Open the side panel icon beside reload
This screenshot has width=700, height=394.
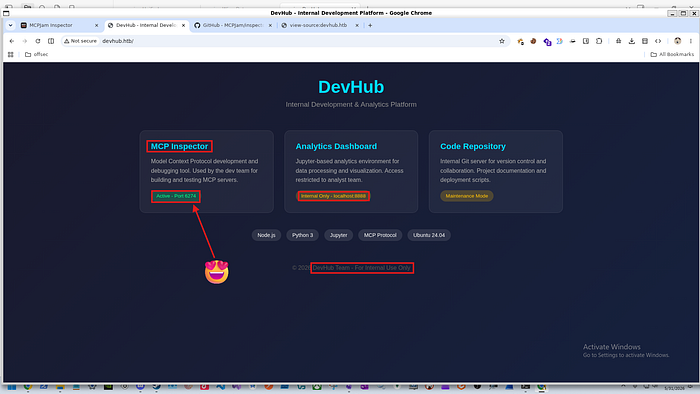coord(51,41)
